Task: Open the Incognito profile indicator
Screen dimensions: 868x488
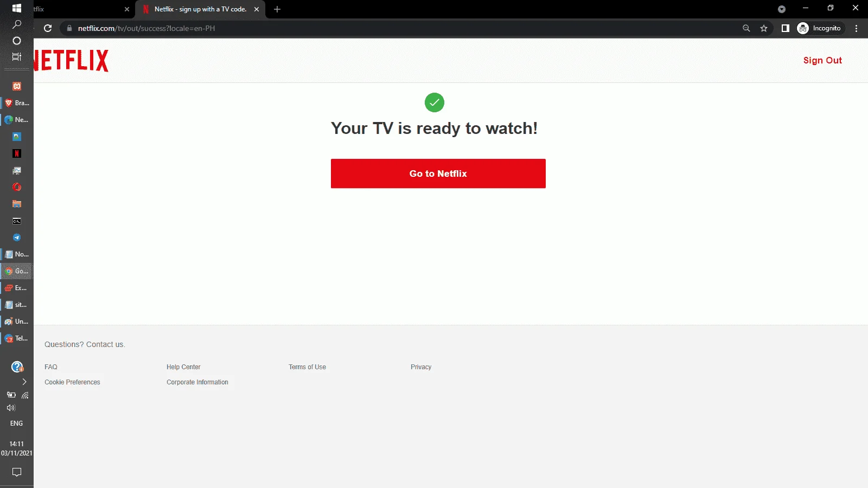Action: (x=819, y=28)
